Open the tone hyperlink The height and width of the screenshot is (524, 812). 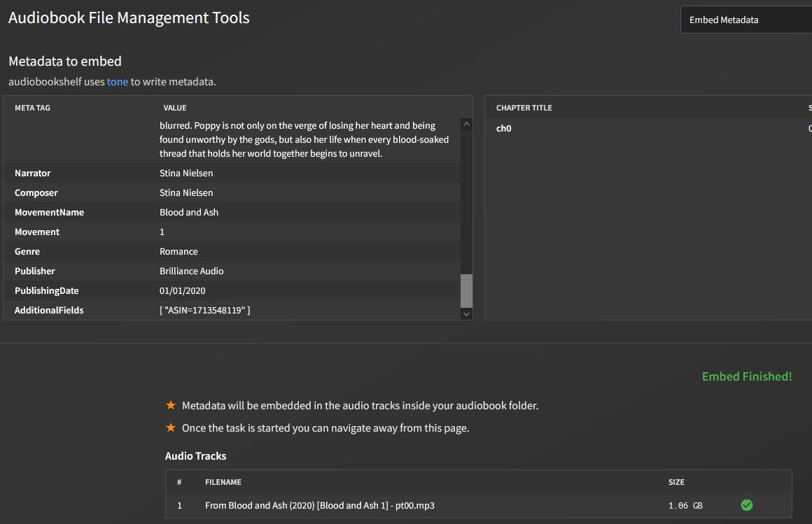point(116,81)
